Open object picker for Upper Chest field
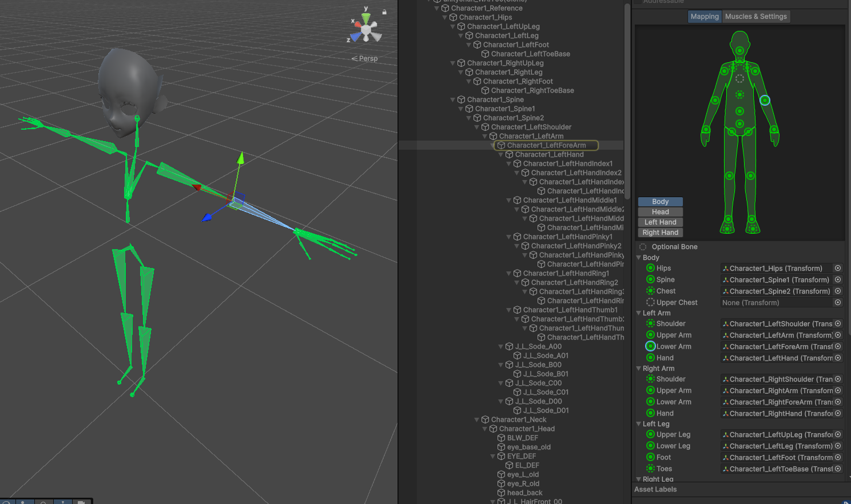Screen dimensions: 851x504 838,302
